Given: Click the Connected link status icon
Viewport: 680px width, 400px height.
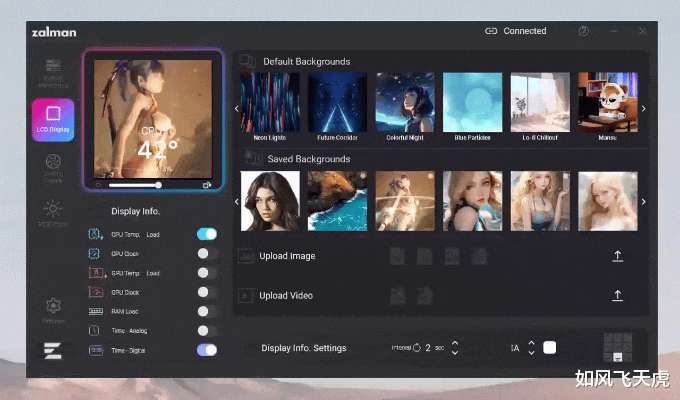Looking at the screenshot, I should [x=490, y=31].
